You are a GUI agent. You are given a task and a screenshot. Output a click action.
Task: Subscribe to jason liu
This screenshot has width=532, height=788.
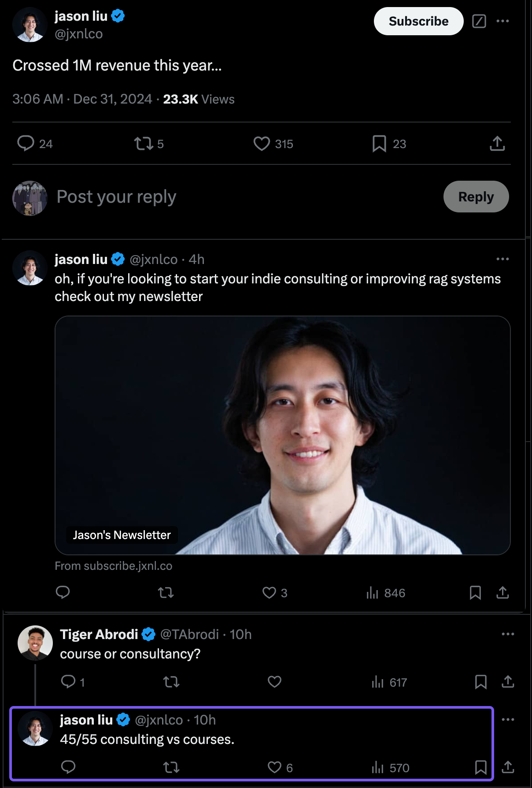[418, 21]
